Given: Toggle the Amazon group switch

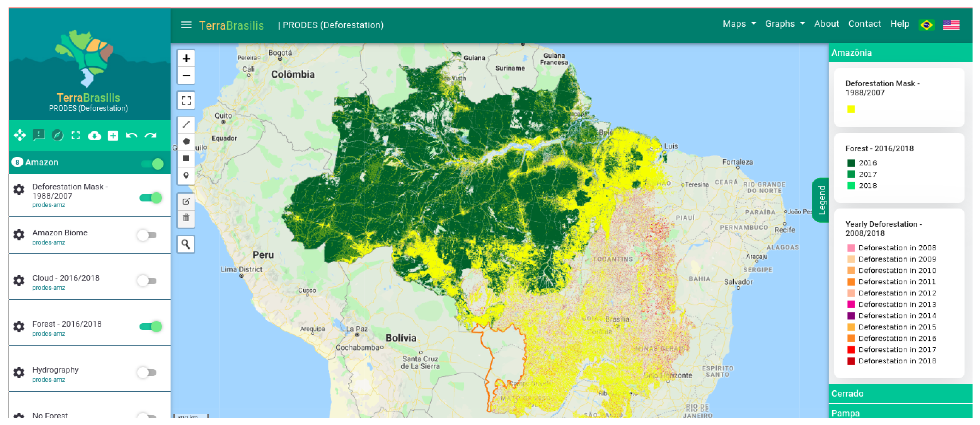Looking at the screenshot, I should 152,164.
